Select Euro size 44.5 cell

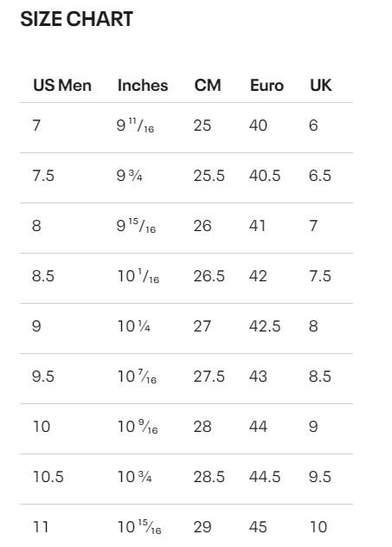[264, 477]
